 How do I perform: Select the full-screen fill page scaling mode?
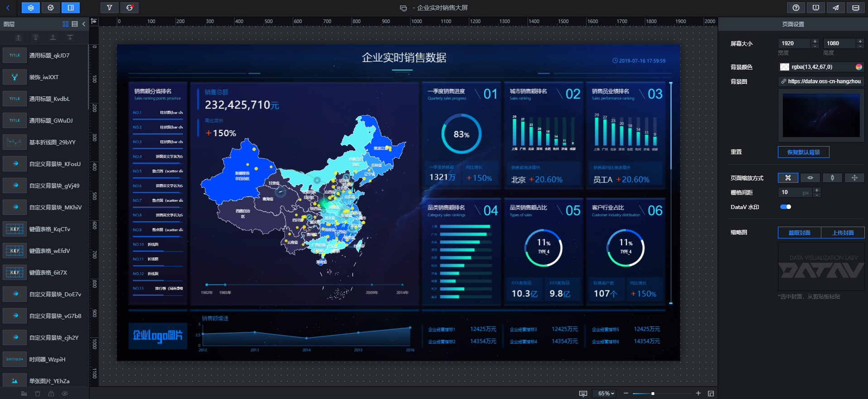point(788,178)
